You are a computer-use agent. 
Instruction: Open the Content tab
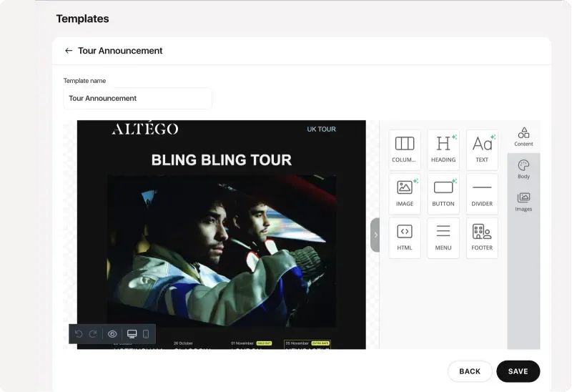523,137
